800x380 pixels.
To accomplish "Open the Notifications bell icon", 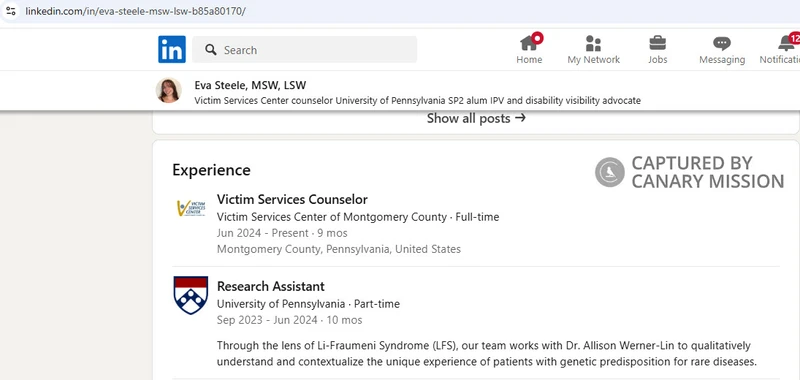I will 788,42.
